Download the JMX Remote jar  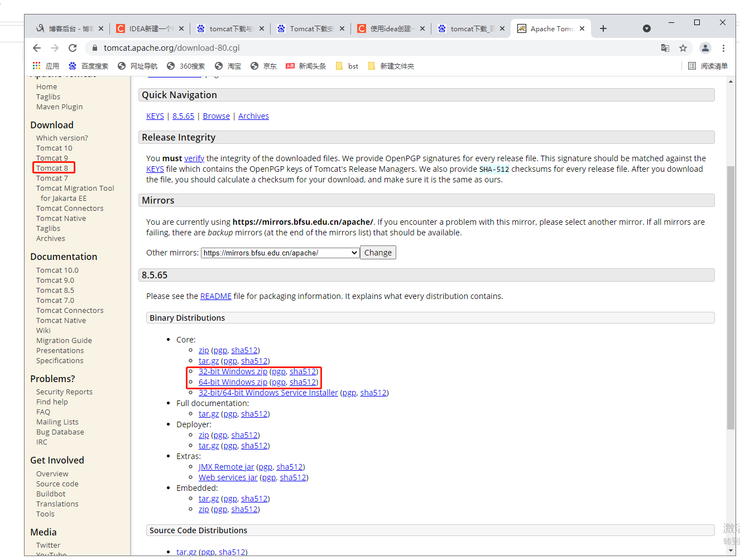pyautogui.click(x=226, y=467)
